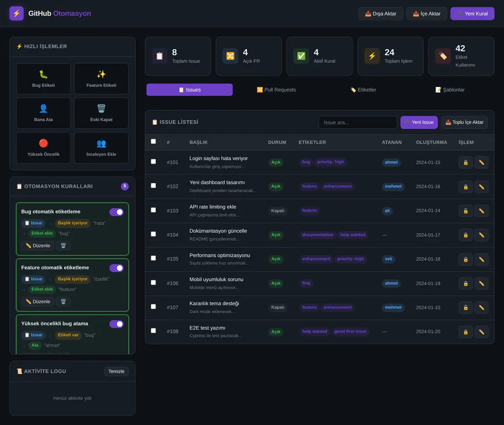
Task: Select İnceleyen Ekle quick action
Action: pyautogui.click(x=101, y=148)
